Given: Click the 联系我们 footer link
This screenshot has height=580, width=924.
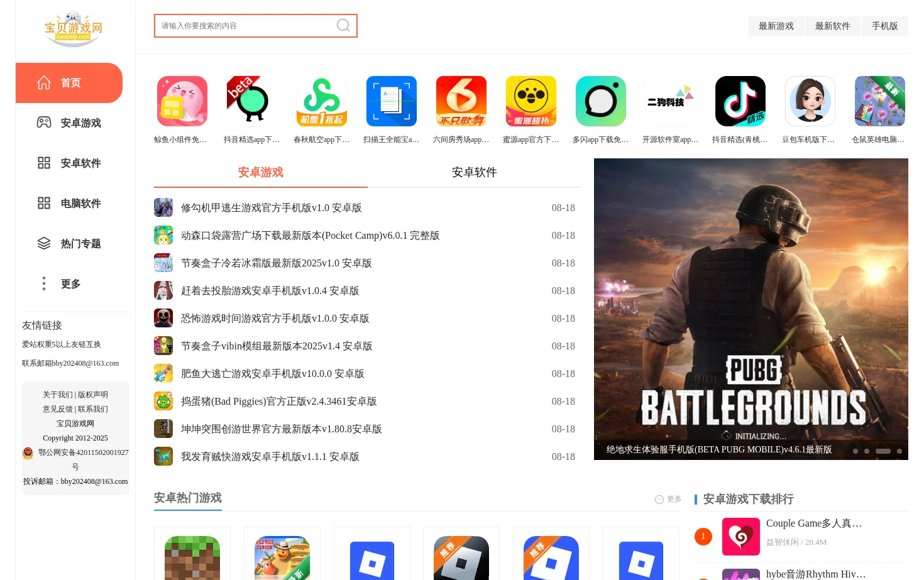Looking at the screenshot, I should 93,409.
